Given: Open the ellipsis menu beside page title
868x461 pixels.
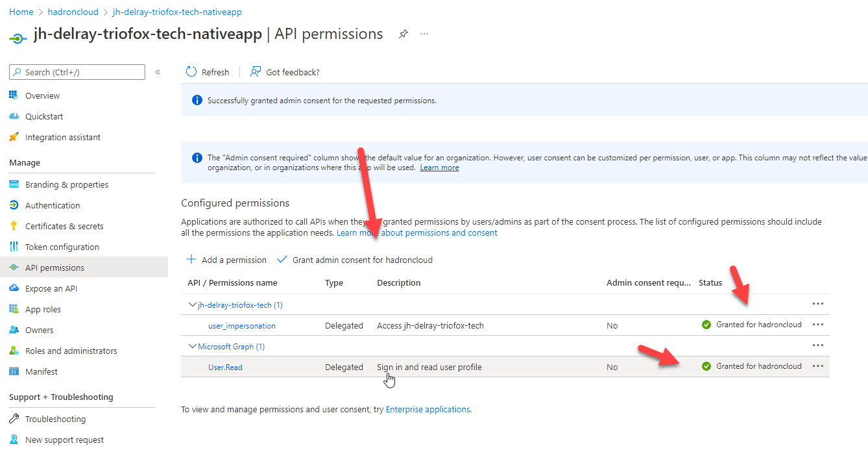Looking at the screenshot, I should point(424,34).
